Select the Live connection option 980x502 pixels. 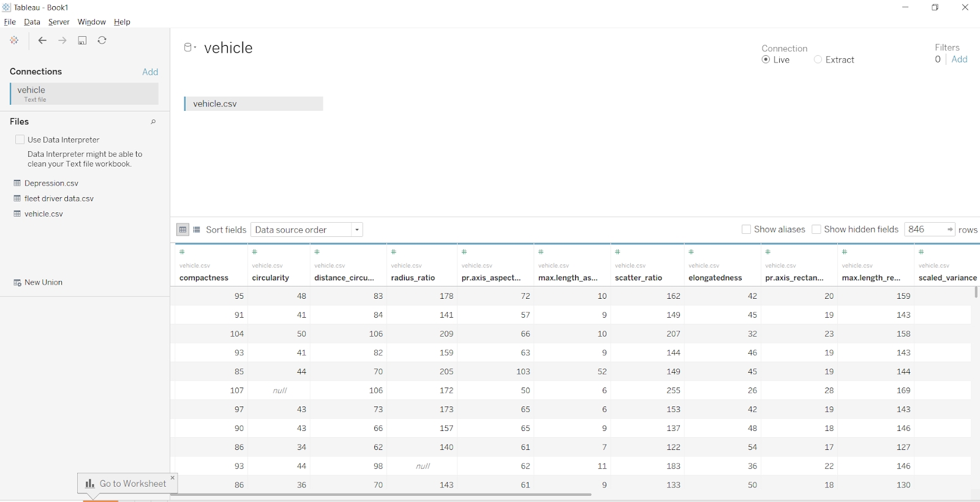pyautogui.click(x=766, y=60)
